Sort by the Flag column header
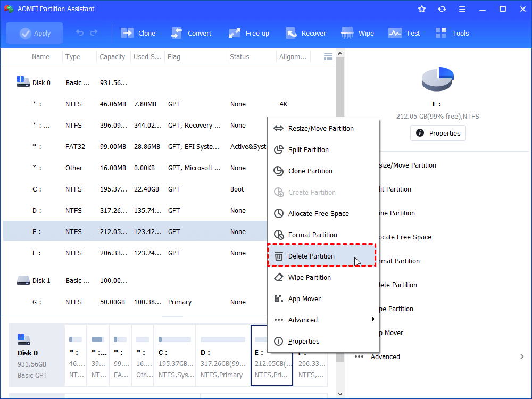Viewport: 532px width, 399px height. point(195,57)
